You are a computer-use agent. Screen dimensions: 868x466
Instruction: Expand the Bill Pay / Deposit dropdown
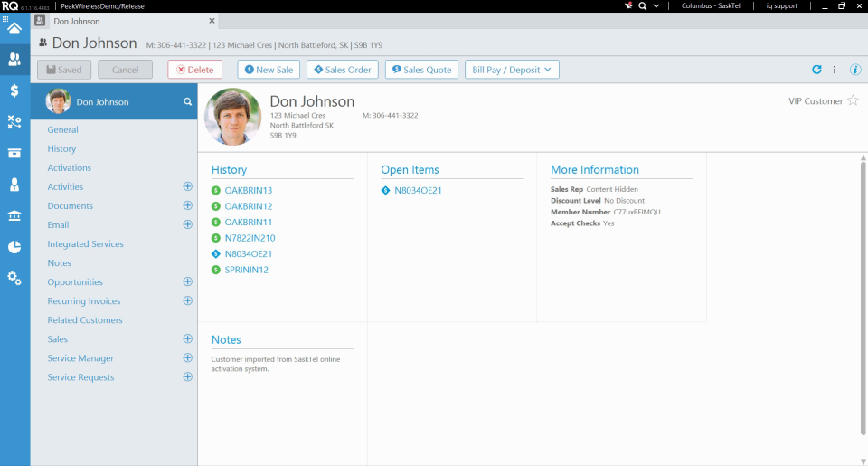(512, 70)
